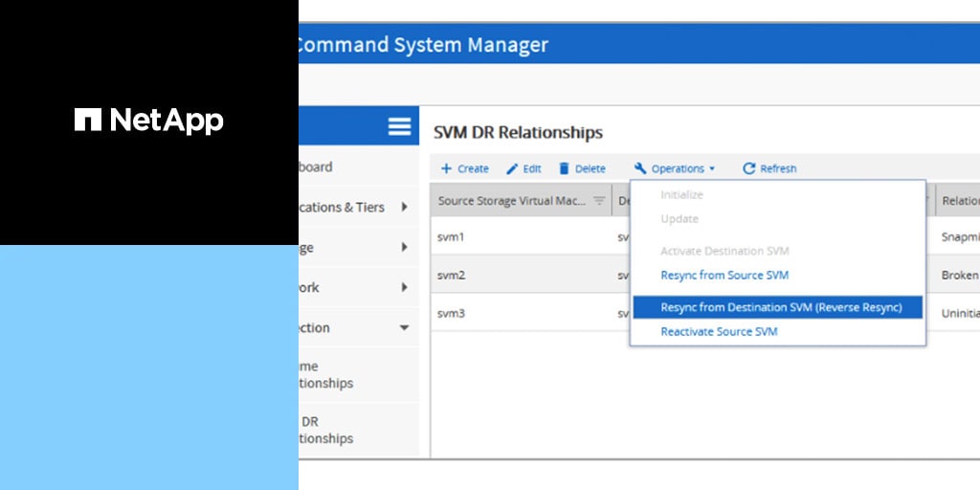The height and width of the screenshot is (490, 980).
Task: Collapse the Operations dropdown via its arrow
Action: coord(712,169)
